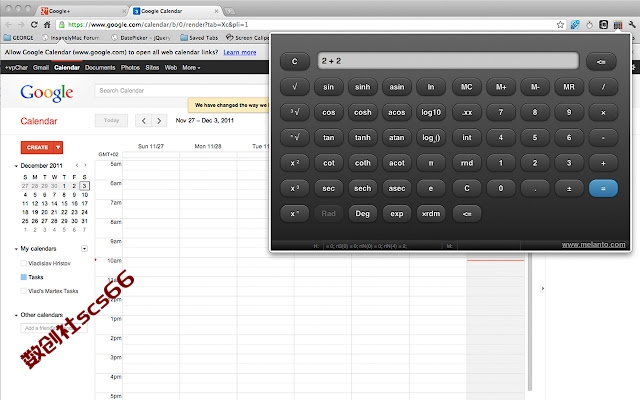Open Gmail from the Google bar
640x400 pixels.
40,68
